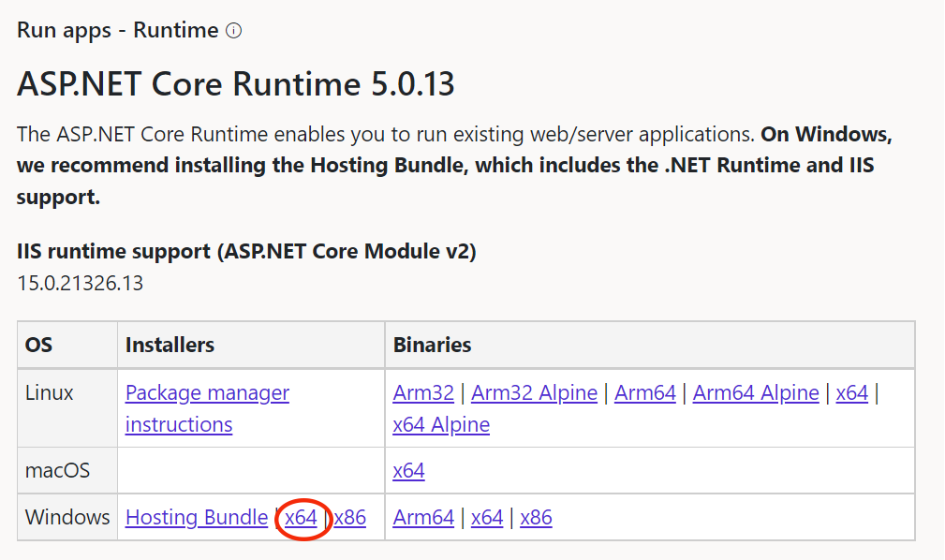Download the Linux Arm64 Alpine binary
Viewport: 945px width, 560px height.
coord(756,393)
